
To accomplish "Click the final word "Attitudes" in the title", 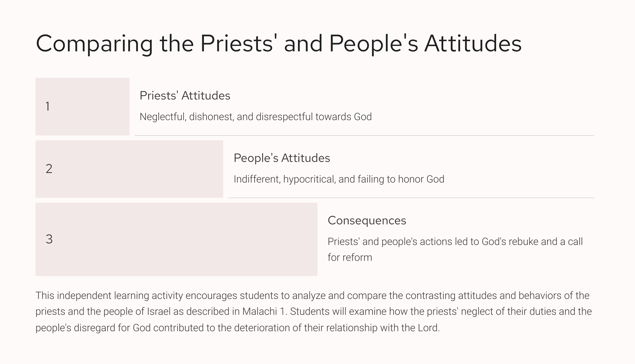I will [x=473, y=44].
